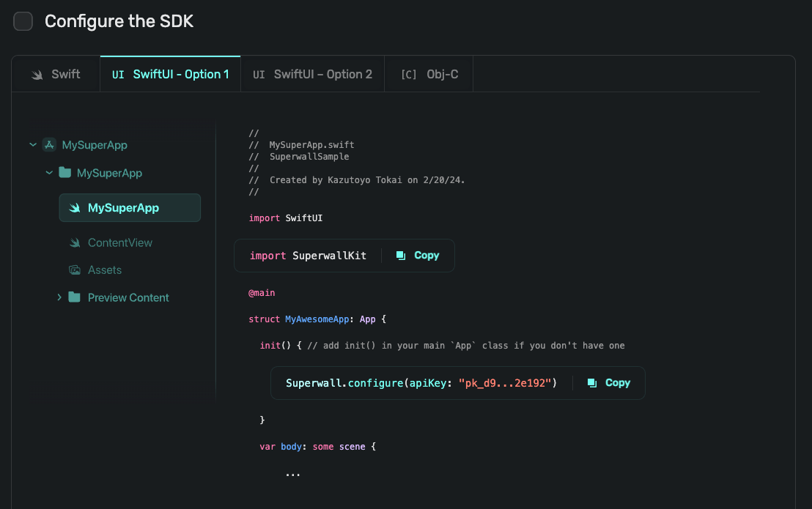Click the 'Configure the SDK' heading
This screenshot has width=812, height=509.
coord(119,21)
